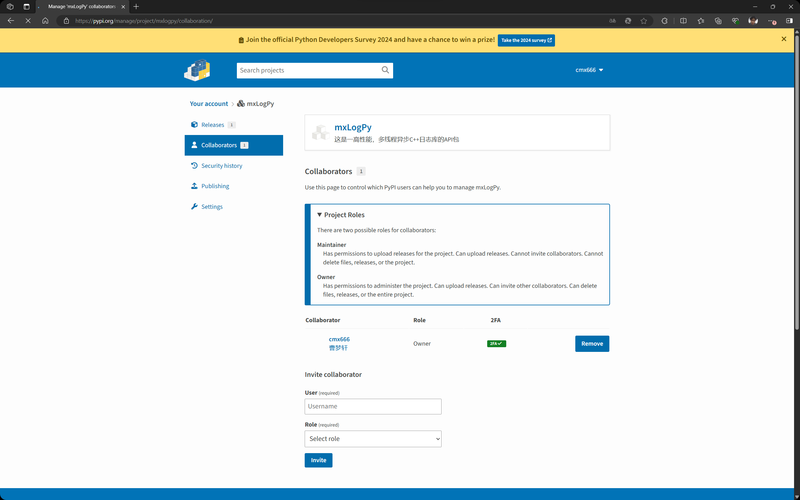The width and height of the screenshot is (800, 500).
Task: Click the read aloud icon in address bar
Action: click(612, 21)
